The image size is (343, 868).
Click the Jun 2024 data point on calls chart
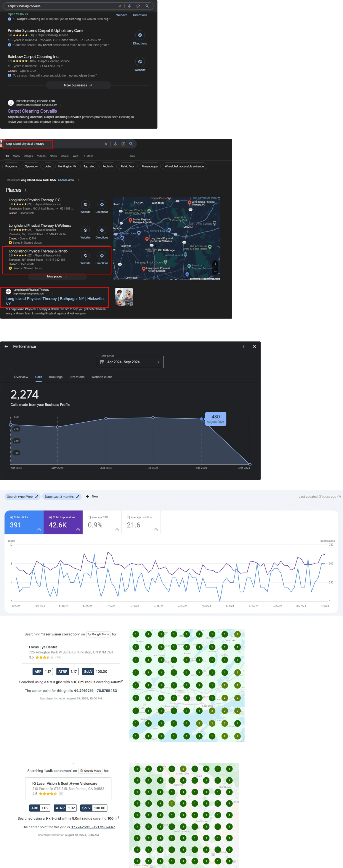point(106,418)
